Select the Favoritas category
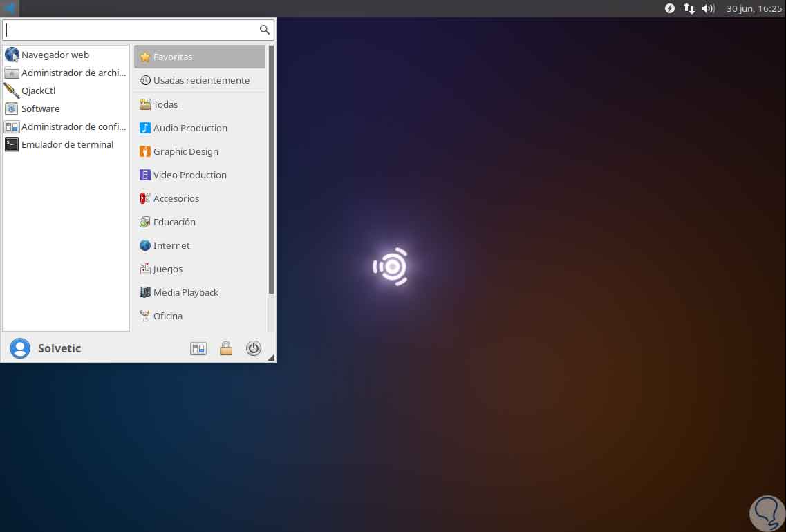Viewport: 786px width, 532px height. click(200, 57)
